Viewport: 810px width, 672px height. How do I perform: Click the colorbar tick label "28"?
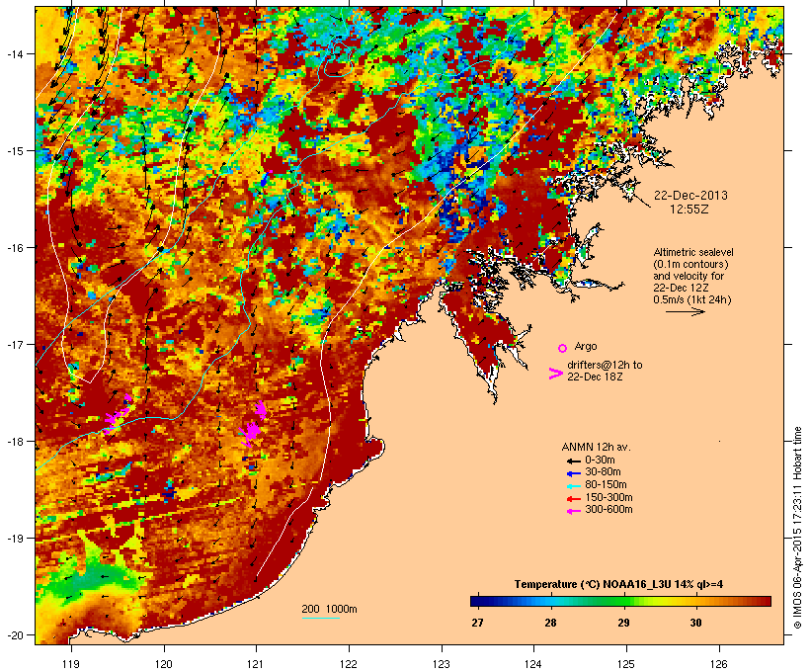tap(550, 623)
